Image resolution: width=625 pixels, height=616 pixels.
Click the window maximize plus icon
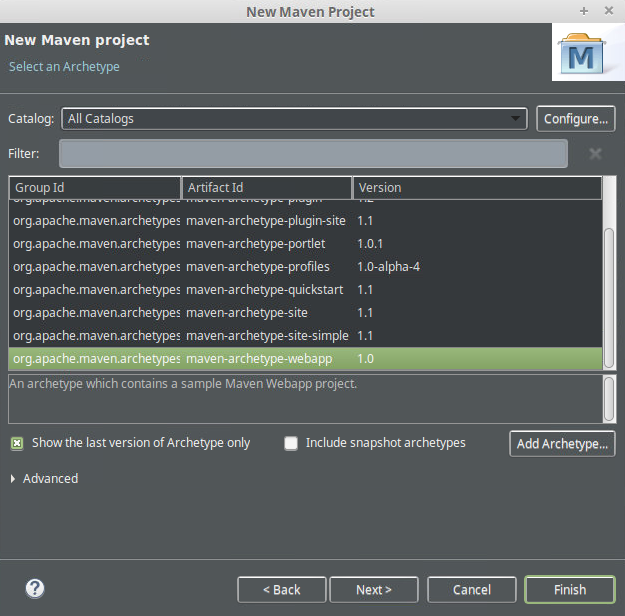[584, 11]
